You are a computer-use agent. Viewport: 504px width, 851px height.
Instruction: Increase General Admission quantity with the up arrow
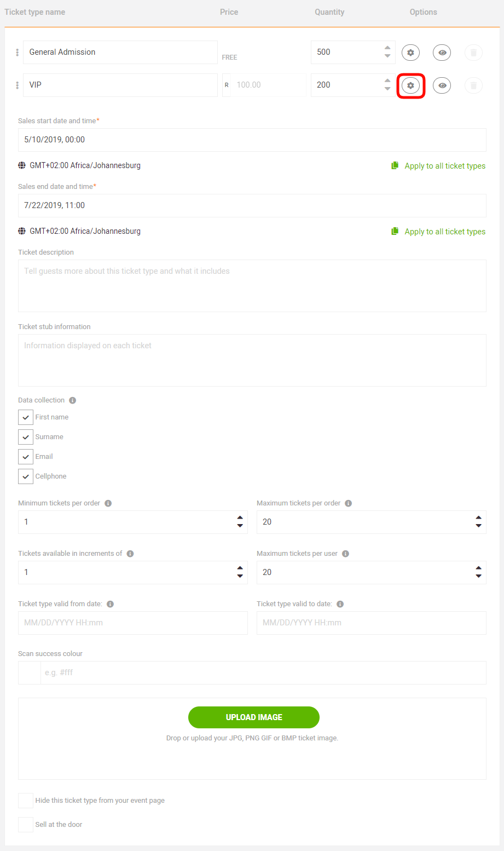tap(386, 48)
